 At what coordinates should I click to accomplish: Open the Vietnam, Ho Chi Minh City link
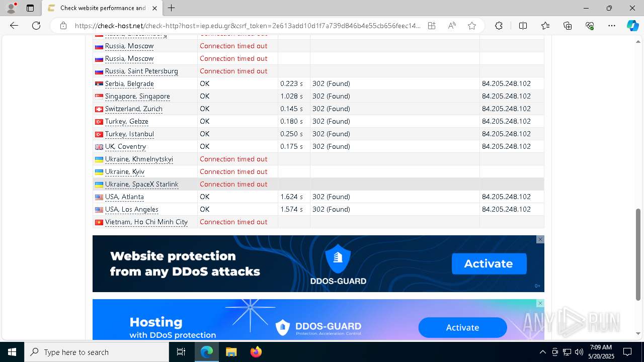(146, 222)
